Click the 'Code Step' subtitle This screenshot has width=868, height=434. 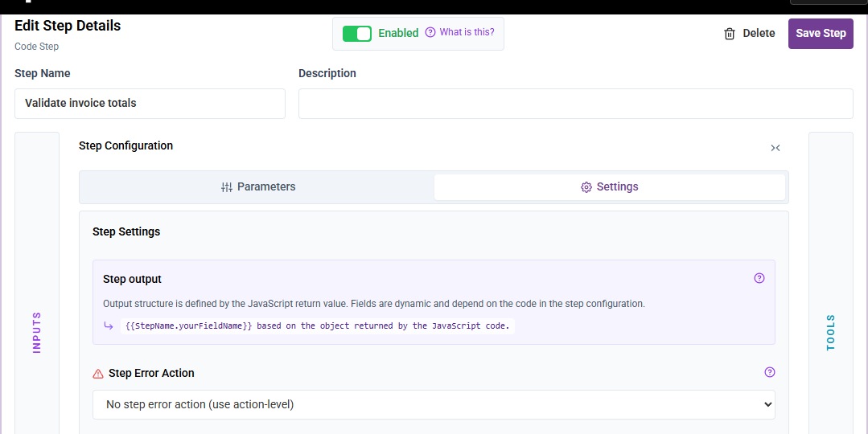36,47
